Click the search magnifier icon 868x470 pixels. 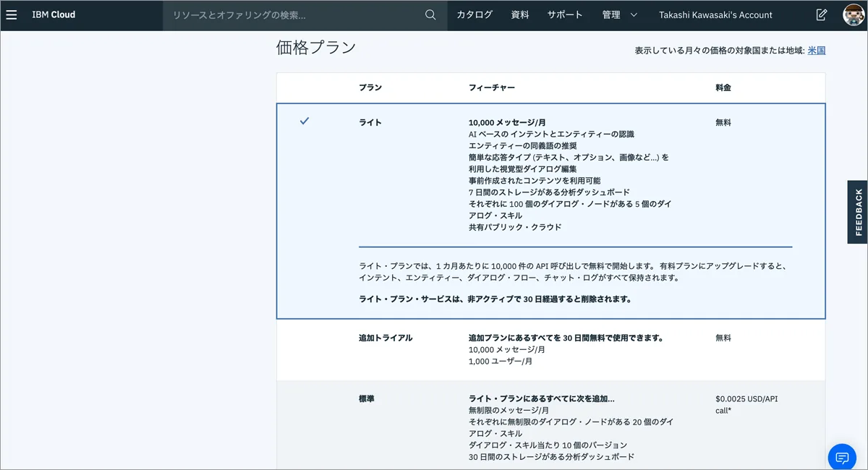430,14
